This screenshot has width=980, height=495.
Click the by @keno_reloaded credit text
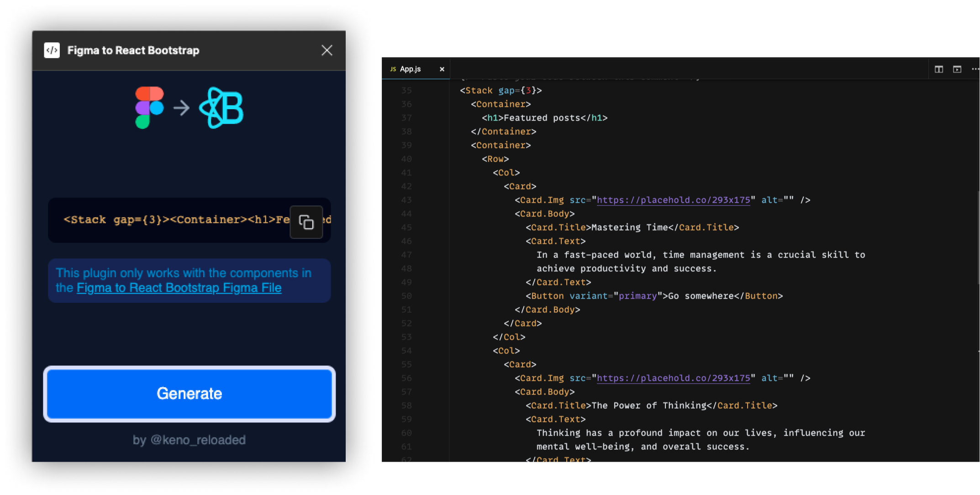click(x=189, y=440)
